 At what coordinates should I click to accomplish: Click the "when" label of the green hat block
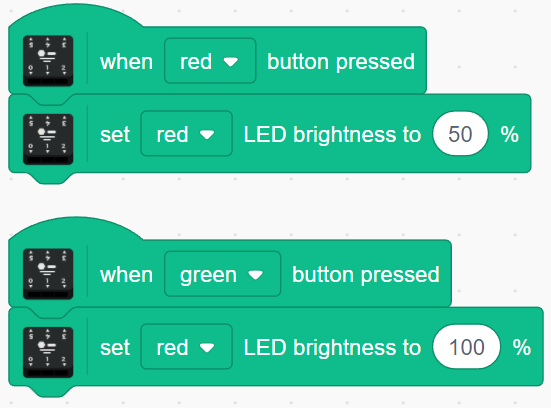click(x=127, y=275)
